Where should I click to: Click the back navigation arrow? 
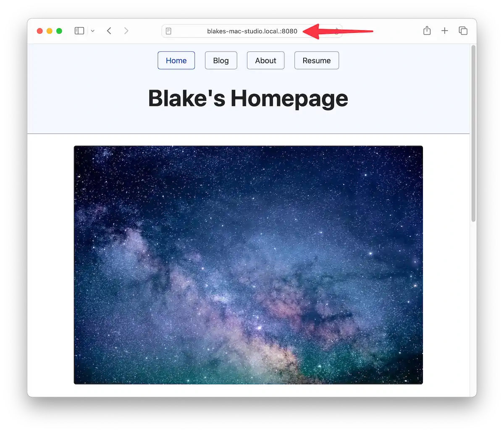tap(109, 31)
